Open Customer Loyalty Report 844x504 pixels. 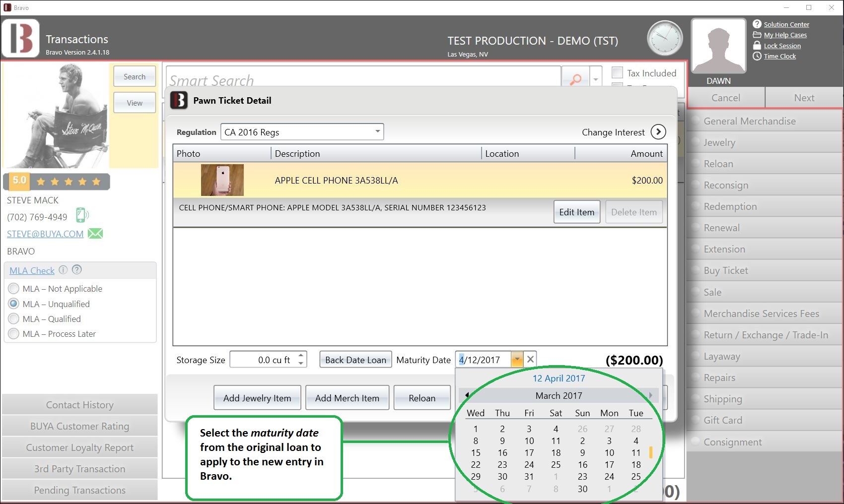(80, 447)
